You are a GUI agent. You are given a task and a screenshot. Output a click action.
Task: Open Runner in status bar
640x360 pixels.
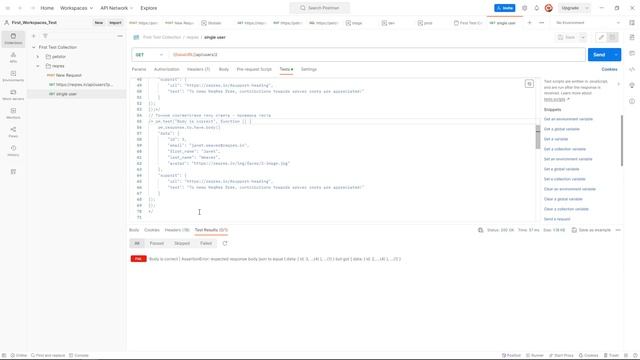tap(535, 356)
